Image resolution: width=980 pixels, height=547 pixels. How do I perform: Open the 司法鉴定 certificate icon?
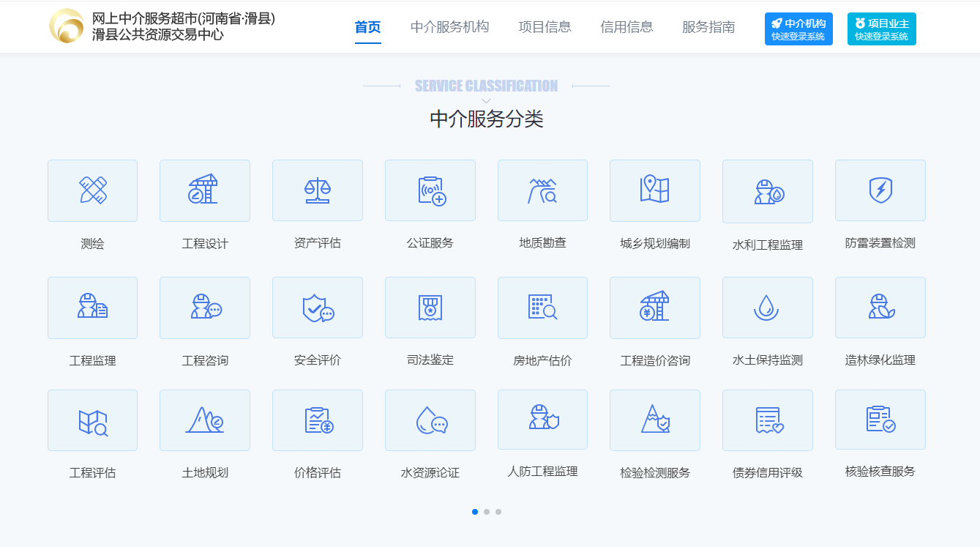[430, 308]
